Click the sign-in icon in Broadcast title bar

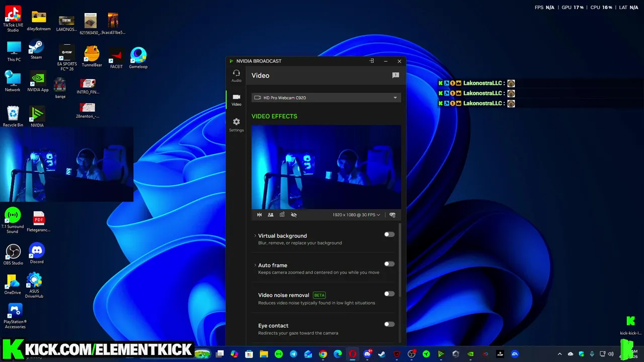(x=372, y=61)
